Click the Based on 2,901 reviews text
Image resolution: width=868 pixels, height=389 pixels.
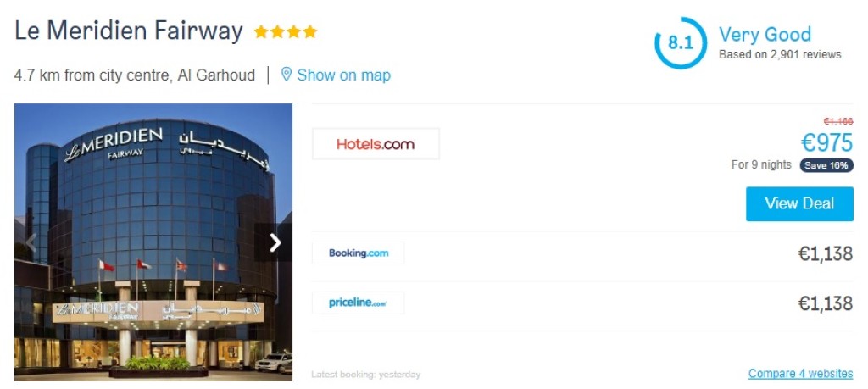click(x=780, y=55)
